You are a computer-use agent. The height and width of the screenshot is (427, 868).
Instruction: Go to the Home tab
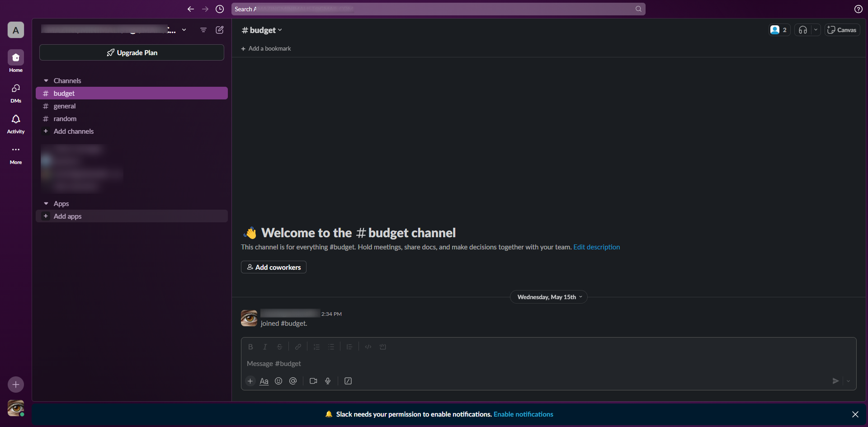[16, 61]
